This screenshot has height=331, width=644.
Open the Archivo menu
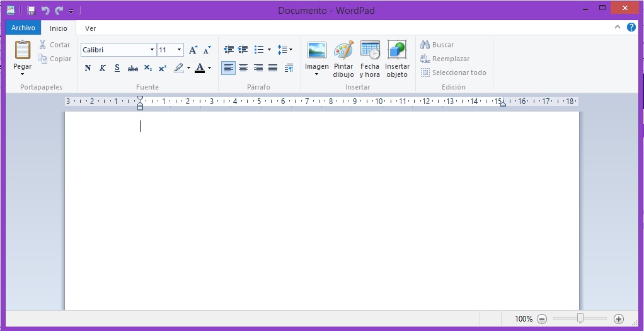(x=23, y=28)
